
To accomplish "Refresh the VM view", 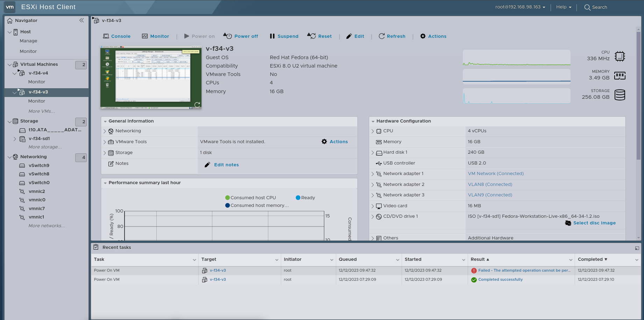I will coord(392,36).
